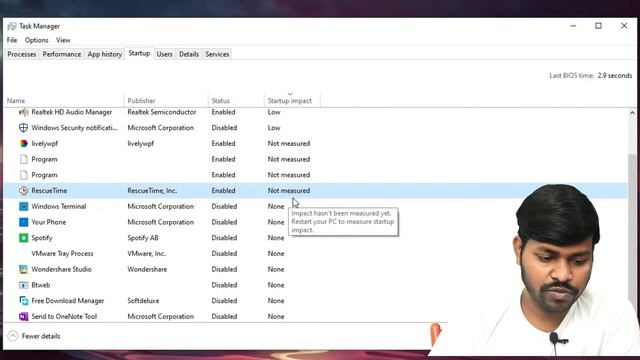The height and width of the screenshot is (360, 640).
Task: Click the scrollbar up arrow
Action: [x=632, y=113]
